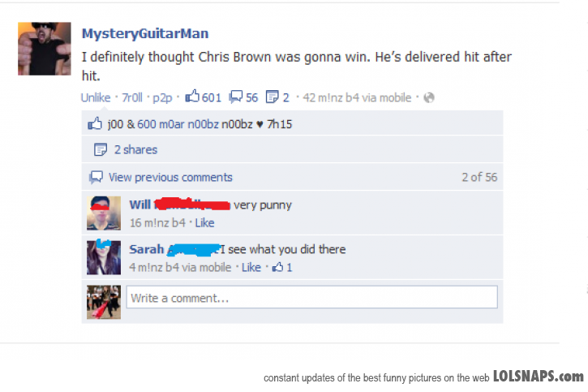Click the thumbs-up icon beside j00 & 600 m0ar
The width and height of the screenshot is (588, 392).
pyautogui.click(x=95, y=123)
